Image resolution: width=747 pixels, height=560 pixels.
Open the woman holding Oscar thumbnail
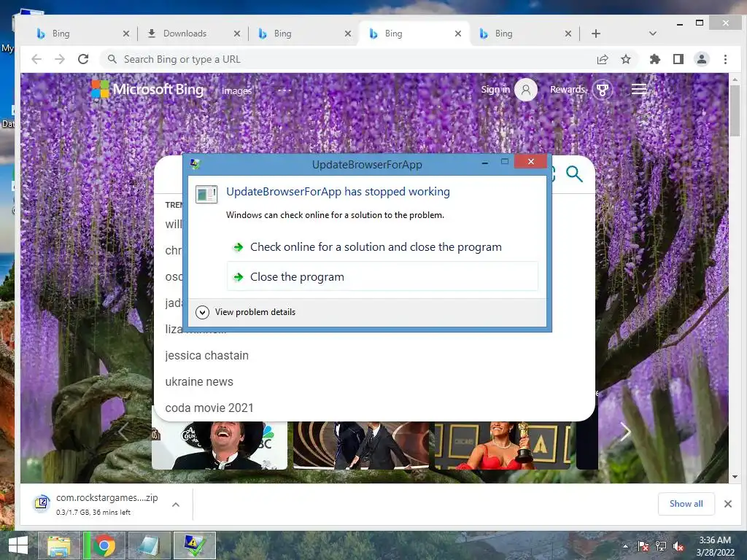(502, 446)
